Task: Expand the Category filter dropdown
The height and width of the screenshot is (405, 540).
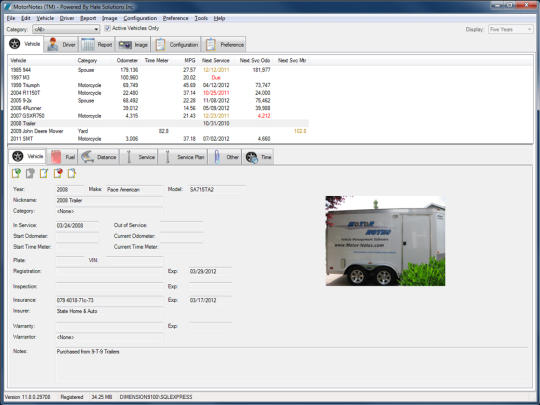Action: (66, 29)
